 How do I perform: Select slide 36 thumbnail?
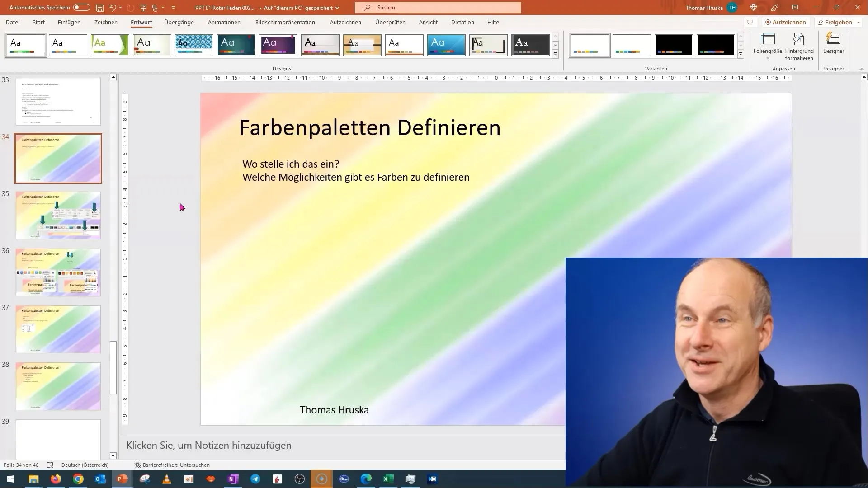pos(58,272)
